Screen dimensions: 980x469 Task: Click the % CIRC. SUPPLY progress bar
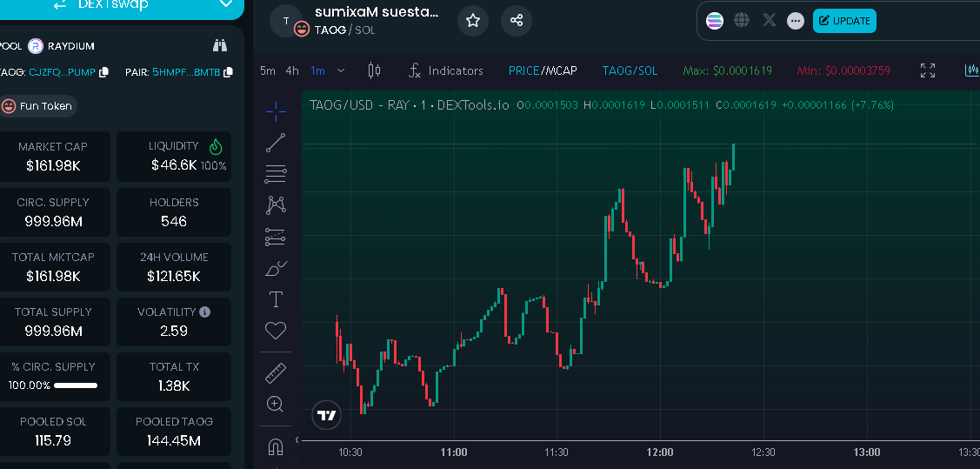click(76, 385)
